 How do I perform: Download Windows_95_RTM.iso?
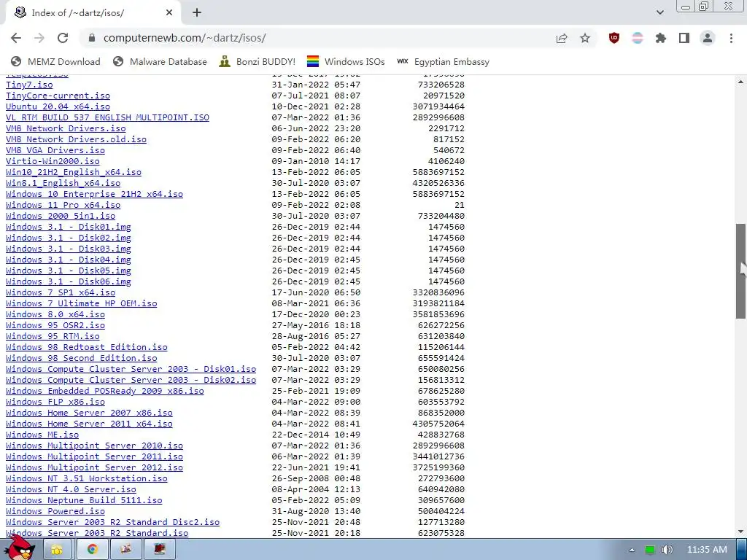[53, 337]
